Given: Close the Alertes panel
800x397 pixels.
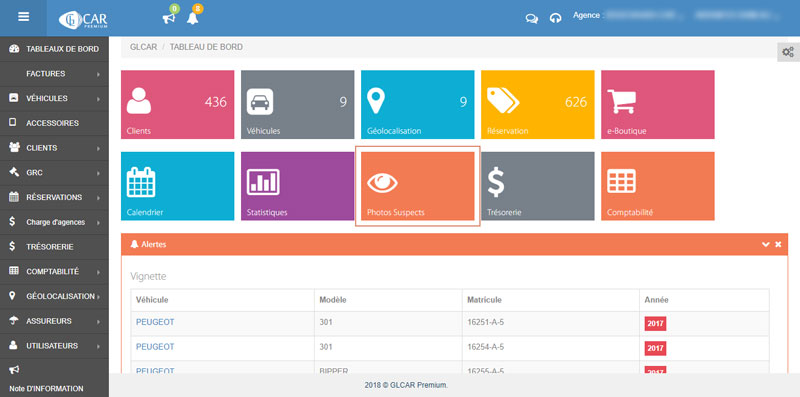Looking at the screenshot, I should click(778, 244).
